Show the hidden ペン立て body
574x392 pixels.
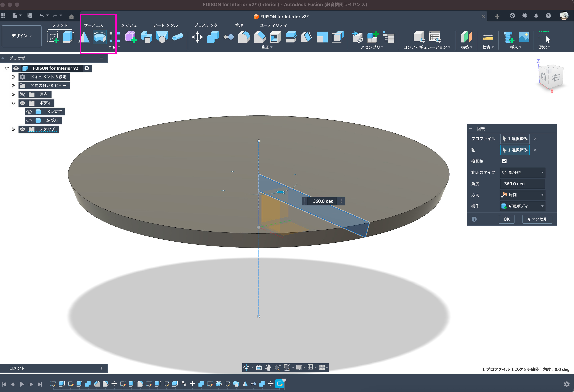[x=29, y=112]
